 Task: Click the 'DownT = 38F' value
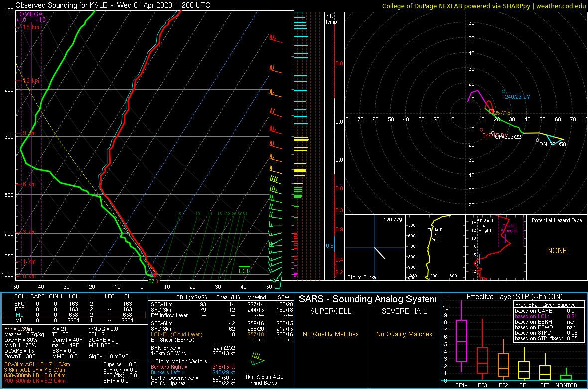click(20, 356)
